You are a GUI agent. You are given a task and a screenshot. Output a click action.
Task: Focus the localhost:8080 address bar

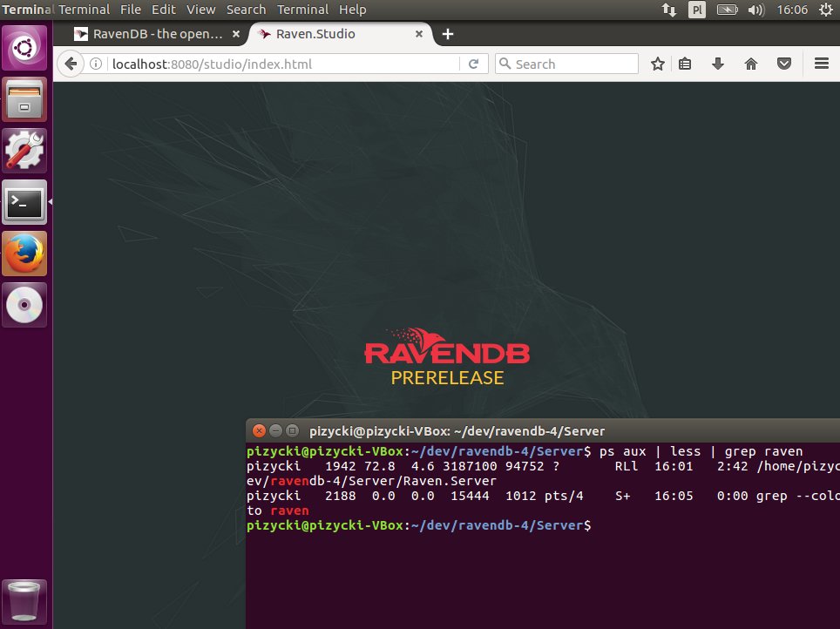click(x=284, y=64)
